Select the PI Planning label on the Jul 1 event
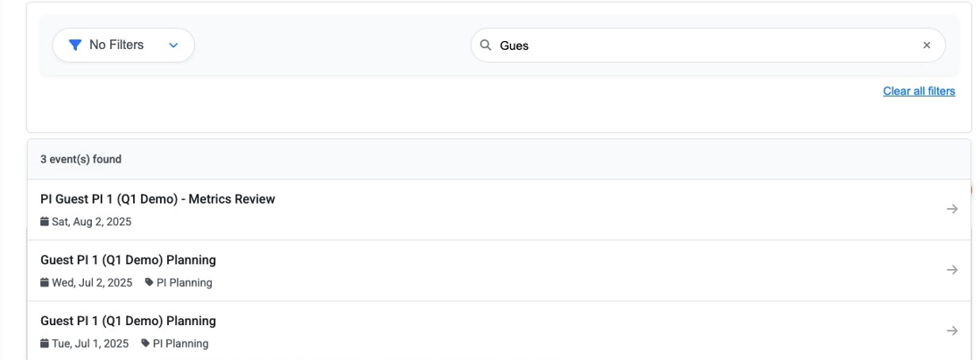The height and width of the screenshot is (360, 980). [x=180, y=343]
